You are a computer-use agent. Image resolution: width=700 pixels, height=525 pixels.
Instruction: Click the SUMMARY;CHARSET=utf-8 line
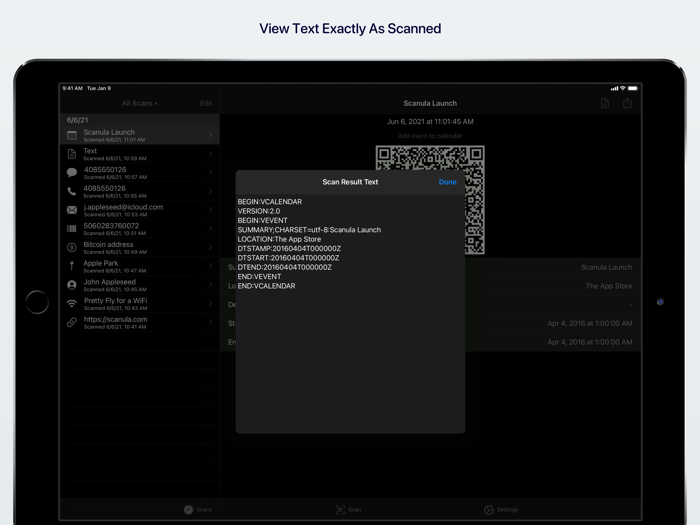[309, 230]
